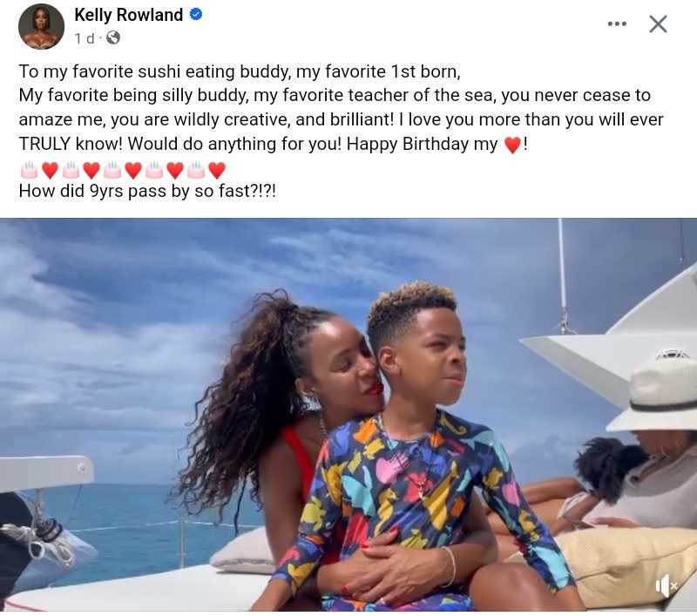The height and width of the screenshot is (616, 697).
Task: Click the first birthday cake emoji
Action: pyautogui.click(x=30, y=170)
